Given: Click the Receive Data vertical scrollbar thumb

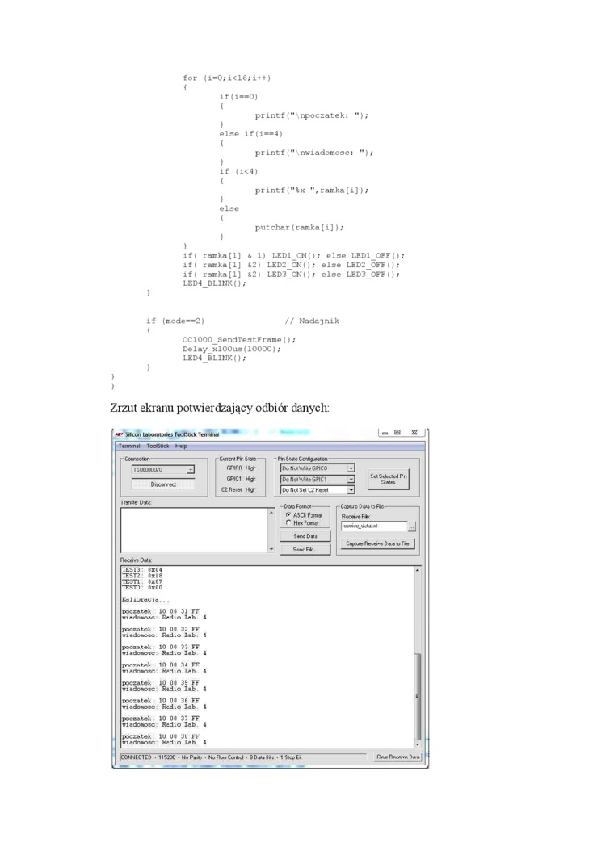Looking at the screenshot, I should [x=417, y=694].
